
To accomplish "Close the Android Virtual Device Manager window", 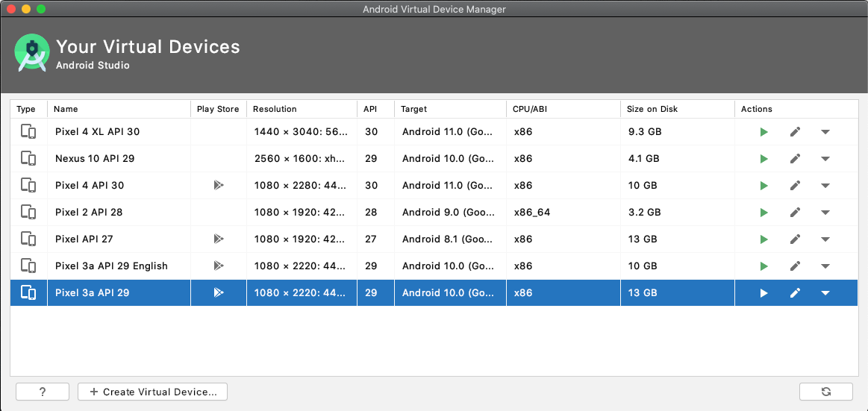I will click(x=11, y=9).
